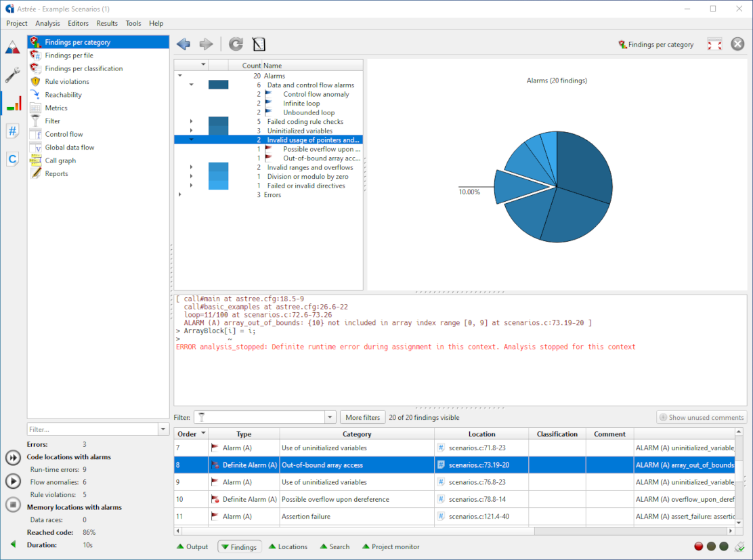753x560 pixels.
Task: Expand Invalid ranges and overflows node
Action: click(x=191, y=167)
